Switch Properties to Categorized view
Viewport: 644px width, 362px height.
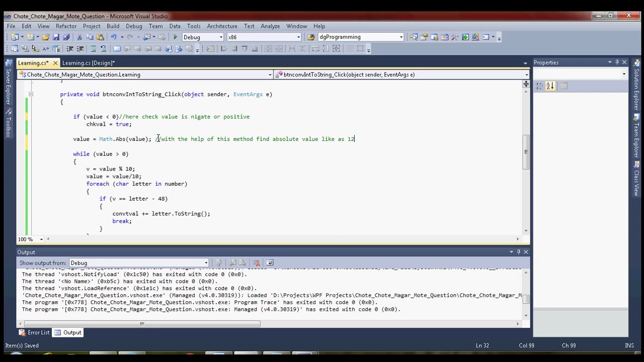click(539, 86)
